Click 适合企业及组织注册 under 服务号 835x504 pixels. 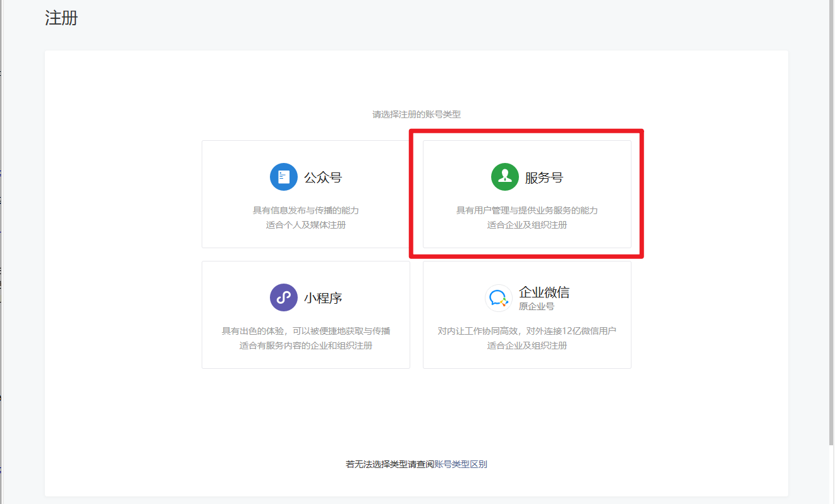[x=527, y=225]
